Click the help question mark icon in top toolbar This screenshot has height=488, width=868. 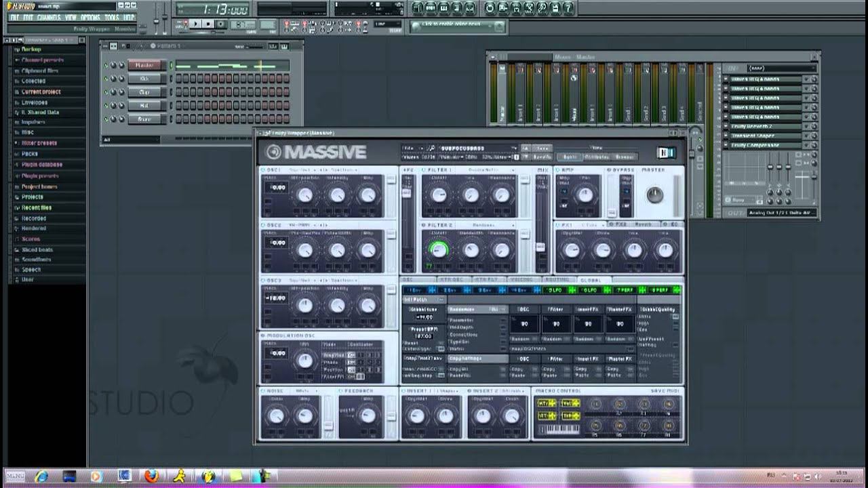(568, 8)
